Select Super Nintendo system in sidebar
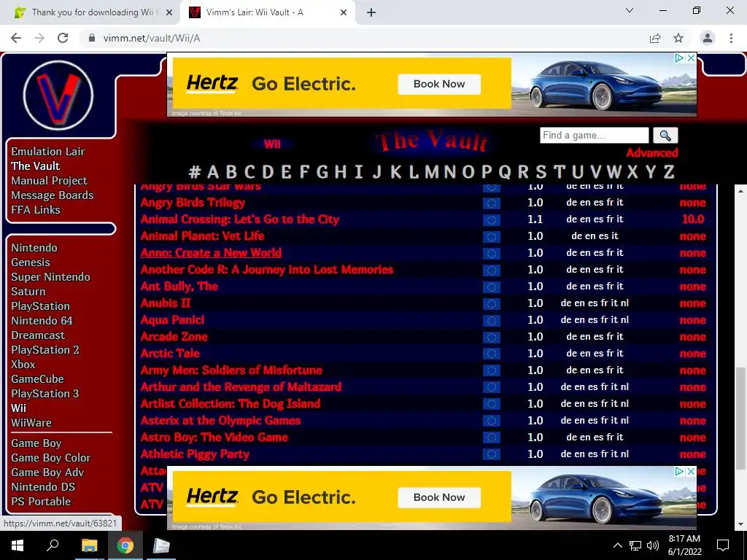747x560 pixels. [x=50, y=277]
